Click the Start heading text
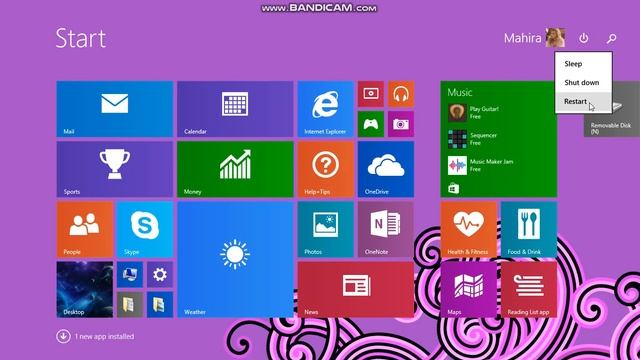 (81, 38)
